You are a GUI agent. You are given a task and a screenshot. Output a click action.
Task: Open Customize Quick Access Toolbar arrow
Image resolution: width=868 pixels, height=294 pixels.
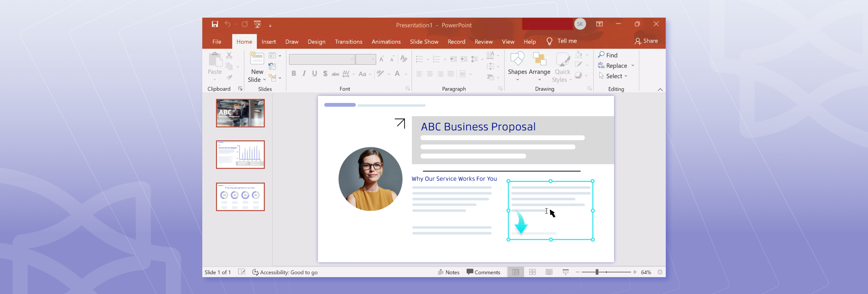[x=270, y=26]
